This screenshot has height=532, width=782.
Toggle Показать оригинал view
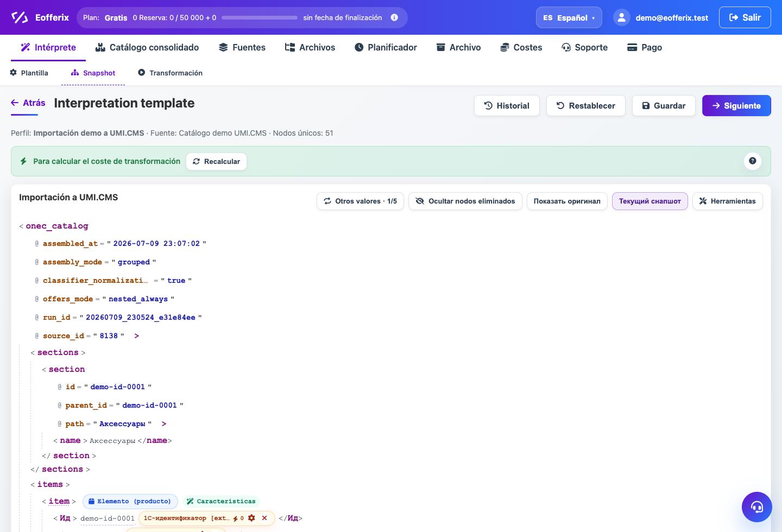pos(567,201)
